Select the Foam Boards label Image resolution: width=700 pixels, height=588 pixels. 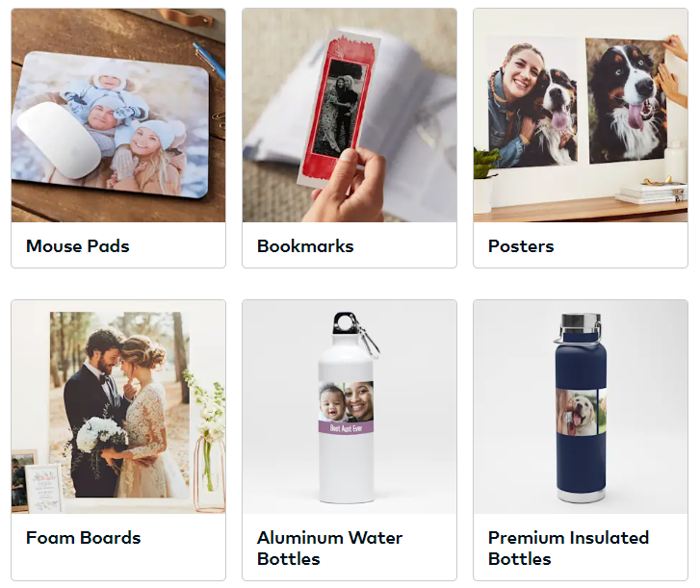[x=84, y=538]
